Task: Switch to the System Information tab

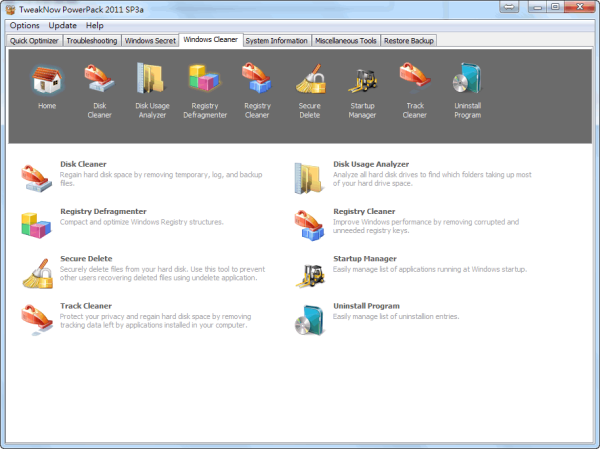Action: point(276,41)
